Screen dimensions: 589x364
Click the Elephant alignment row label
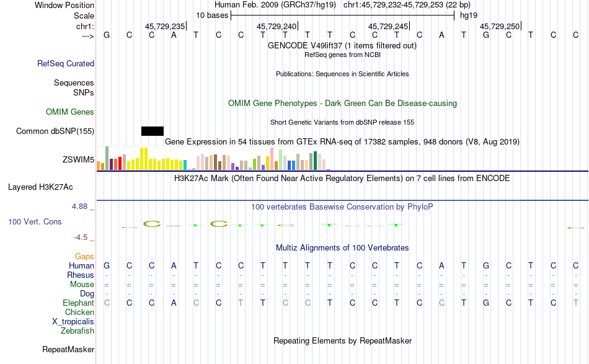pos(79,303)
